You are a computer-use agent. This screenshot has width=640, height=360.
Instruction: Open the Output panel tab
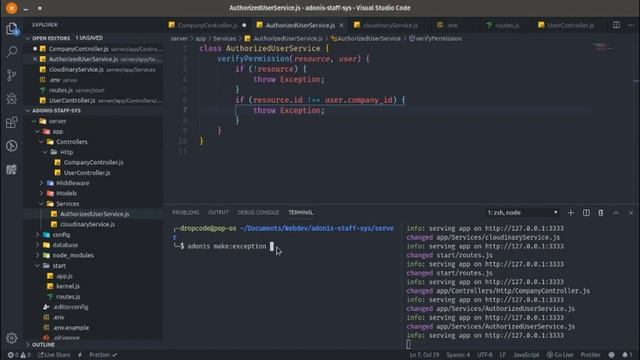[218, 213]
